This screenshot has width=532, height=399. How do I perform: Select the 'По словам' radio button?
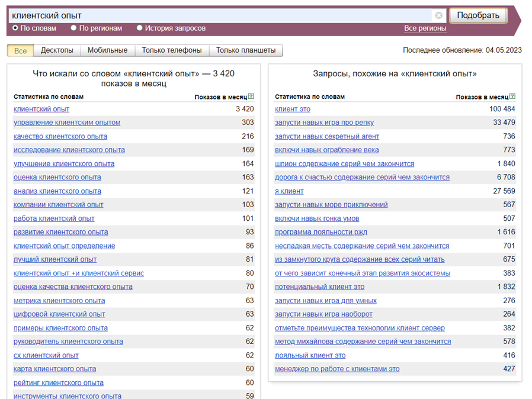point(15,28)
